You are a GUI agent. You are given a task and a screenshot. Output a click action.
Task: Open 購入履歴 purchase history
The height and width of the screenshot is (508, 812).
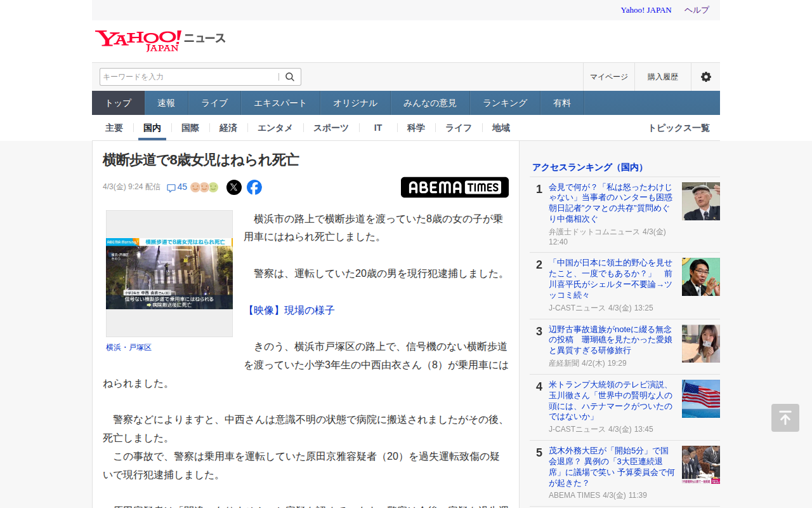click(x=662, y=77)
